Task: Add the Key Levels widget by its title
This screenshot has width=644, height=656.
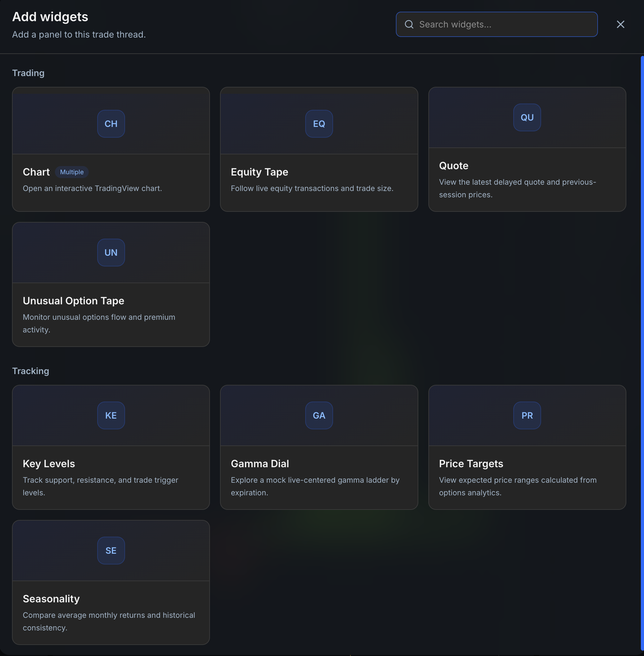Action: [x=49, y=463]
